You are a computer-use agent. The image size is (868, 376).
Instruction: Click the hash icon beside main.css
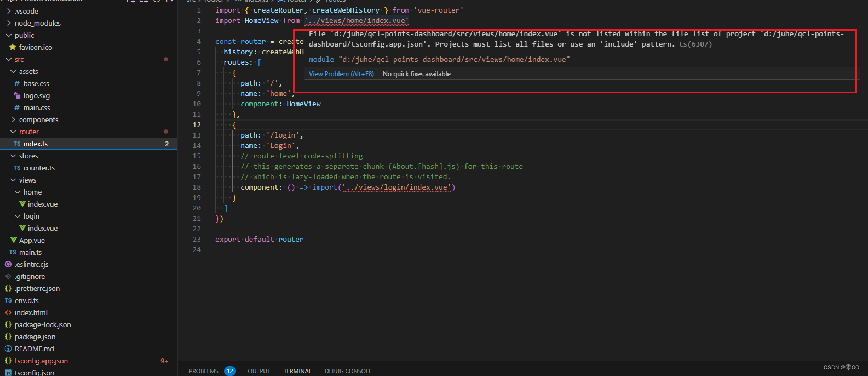tap(17, 107)
